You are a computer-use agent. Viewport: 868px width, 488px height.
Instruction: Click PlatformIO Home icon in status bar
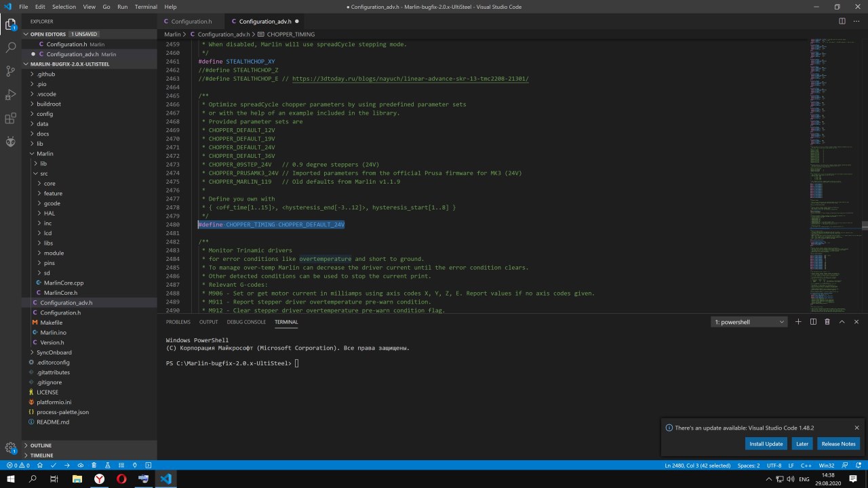click(x=40, y=466)
